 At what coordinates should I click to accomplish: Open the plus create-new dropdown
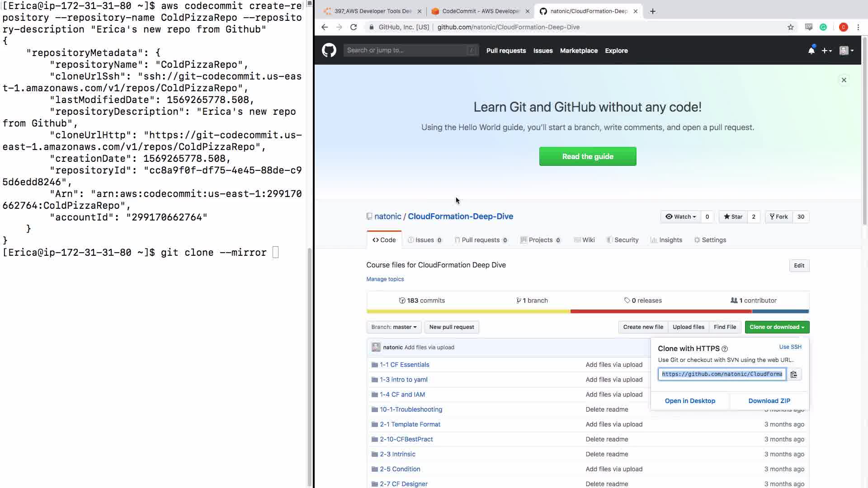(826, 51)
